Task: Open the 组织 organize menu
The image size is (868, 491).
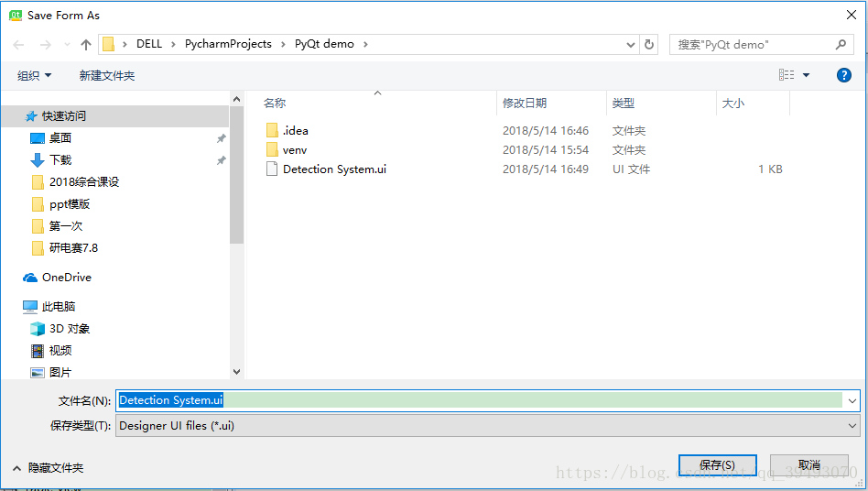Action: pyautogui.click(x=34, y=75)
